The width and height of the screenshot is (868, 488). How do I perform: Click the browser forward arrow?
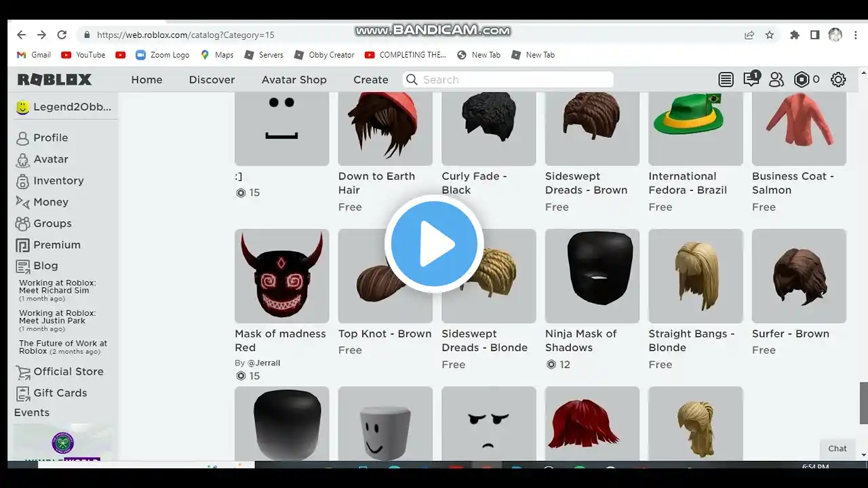[x=41, y=35]
